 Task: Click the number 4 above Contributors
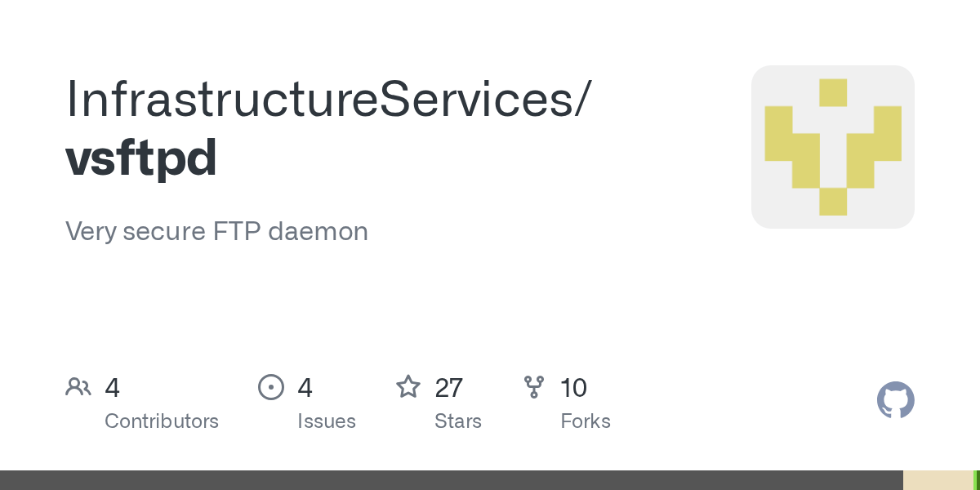coord(113,388)
